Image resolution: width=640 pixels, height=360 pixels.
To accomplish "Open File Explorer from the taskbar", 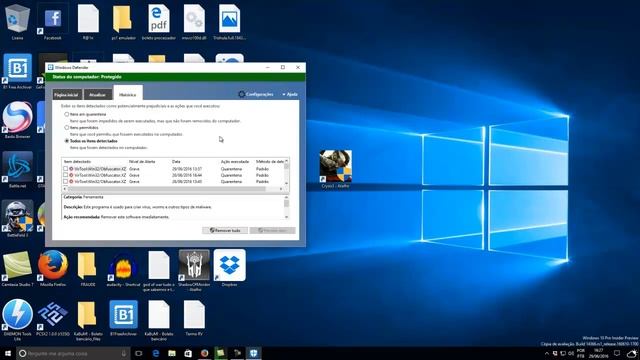I will tap(172, 353).
